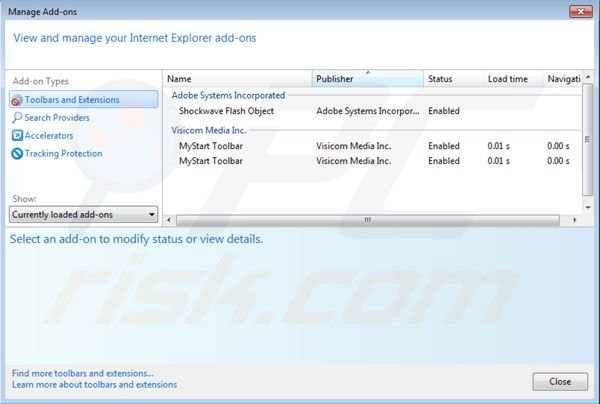Select the second MyStart Toolbar entry

click(x=373, y=161)
